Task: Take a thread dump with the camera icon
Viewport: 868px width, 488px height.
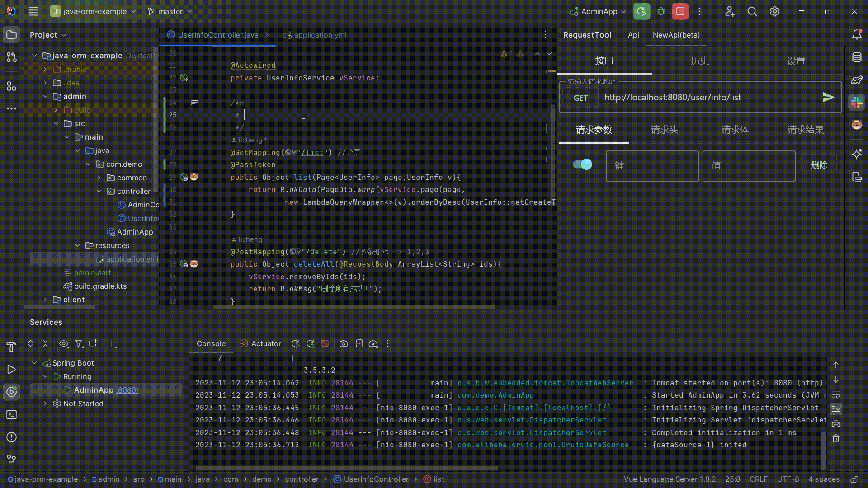Action: (344, 344)
